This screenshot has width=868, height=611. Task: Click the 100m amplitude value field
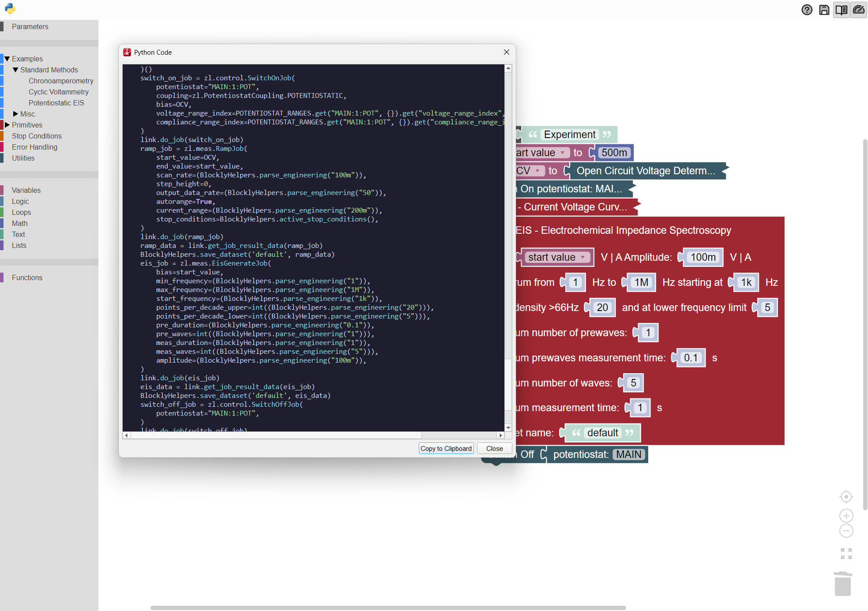[x=703, y=257]
